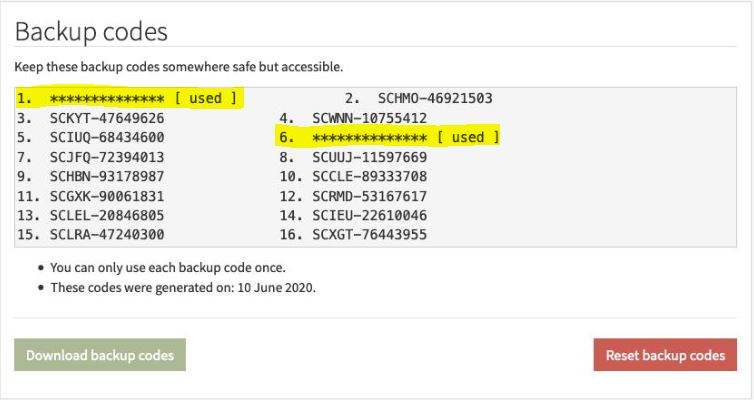Click the Backup codes heading

coord(90,31)
